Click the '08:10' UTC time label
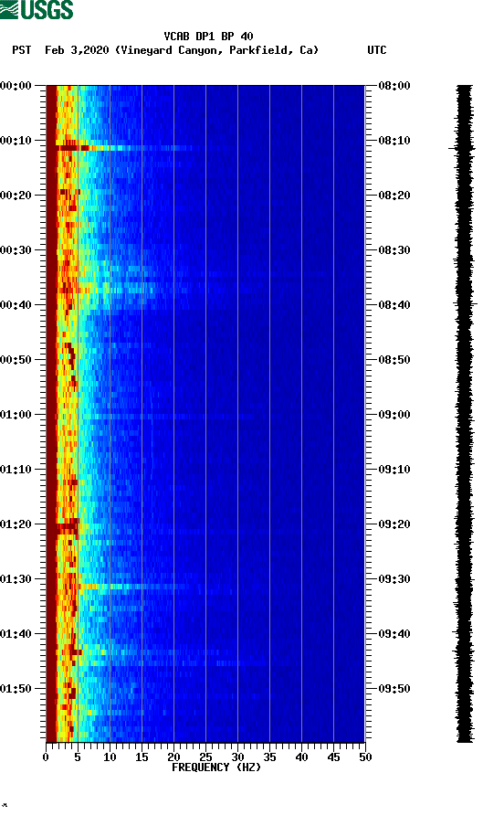Image resolution: width=504 pixels, height=815 pixels. (394, 141)
